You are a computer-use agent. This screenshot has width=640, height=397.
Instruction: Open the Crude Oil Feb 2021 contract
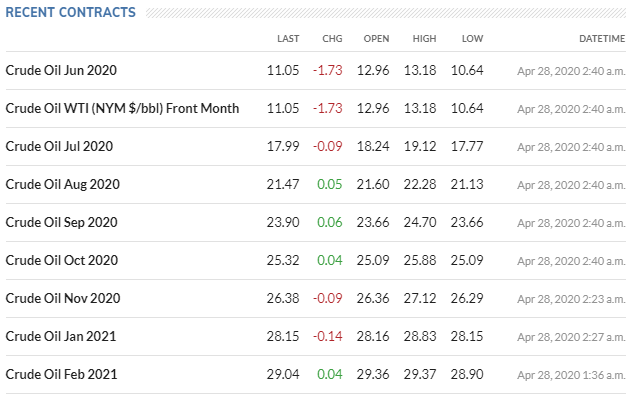coord(62,374)
